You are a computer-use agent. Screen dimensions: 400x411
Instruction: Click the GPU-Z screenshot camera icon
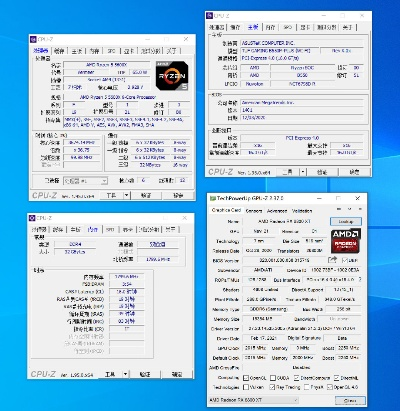point(339,210)
